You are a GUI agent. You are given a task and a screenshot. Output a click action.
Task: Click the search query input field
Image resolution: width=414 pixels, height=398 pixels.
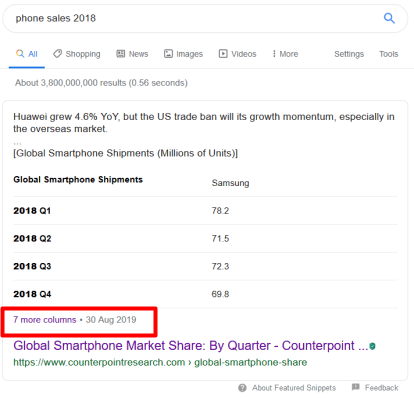pyautogui.click(x=197, y=18)
